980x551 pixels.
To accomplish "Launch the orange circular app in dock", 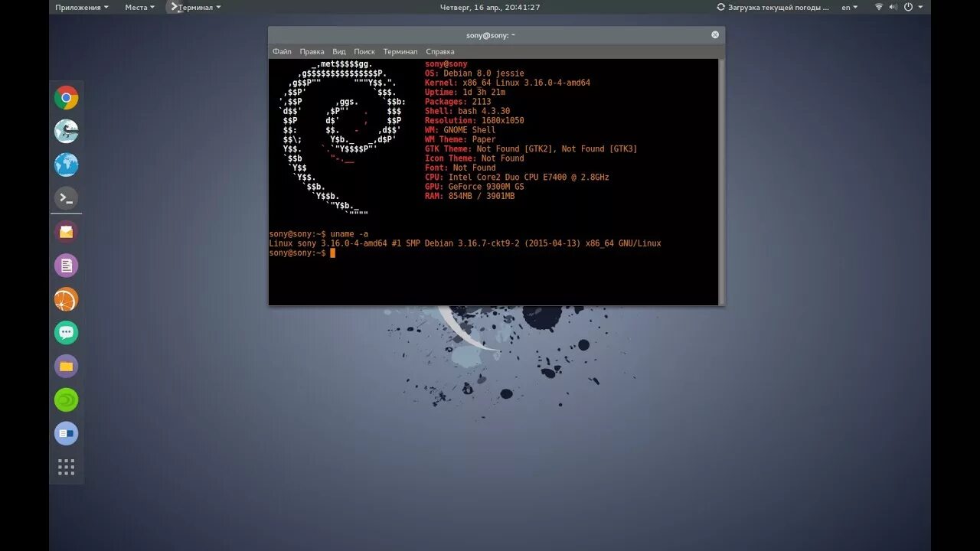I will coord(67,299).
